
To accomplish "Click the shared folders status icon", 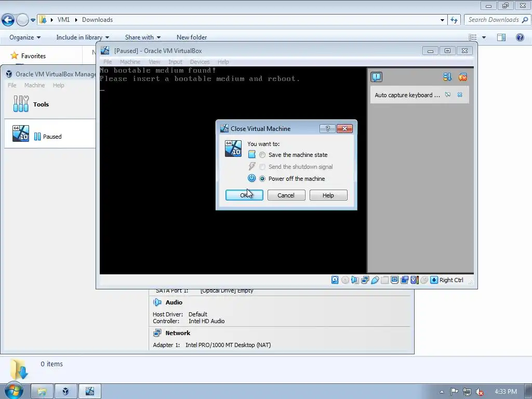I will pyautogui.click(x=385, y=280).
